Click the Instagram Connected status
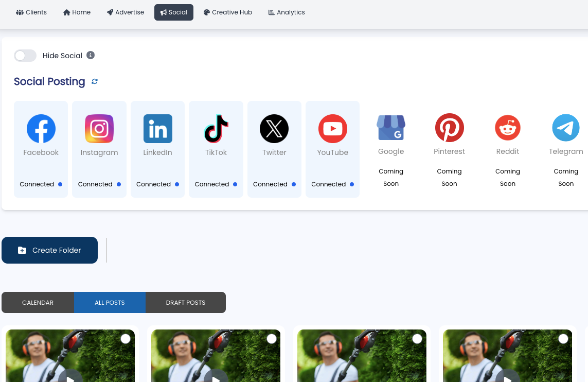 (99, 184)
